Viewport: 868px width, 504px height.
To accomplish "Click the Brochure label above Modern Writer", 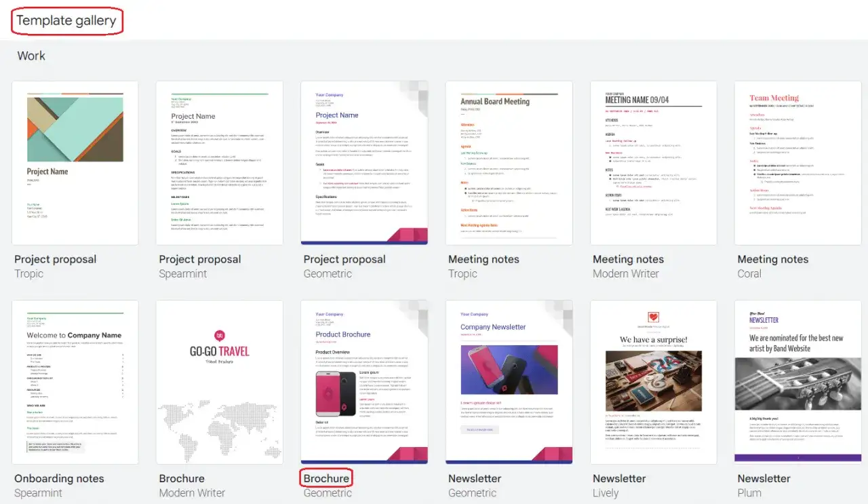I will point(182,478).
